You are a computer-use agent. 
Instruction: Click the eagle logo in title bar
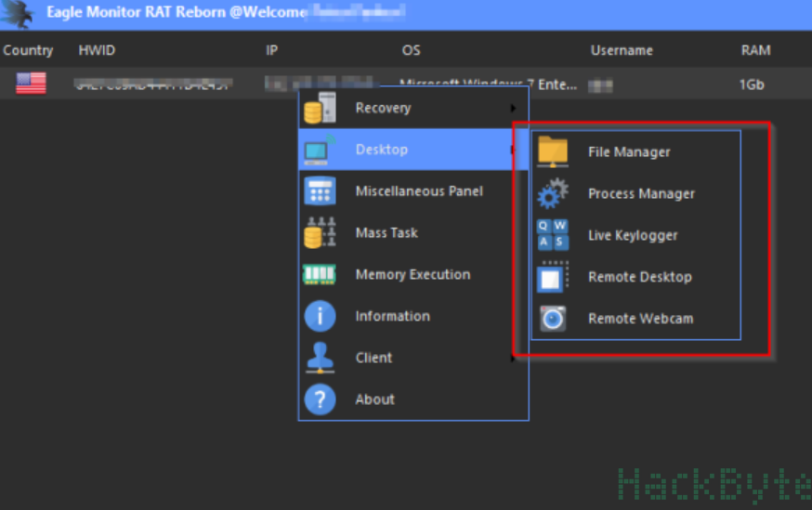tap(17, 13)
